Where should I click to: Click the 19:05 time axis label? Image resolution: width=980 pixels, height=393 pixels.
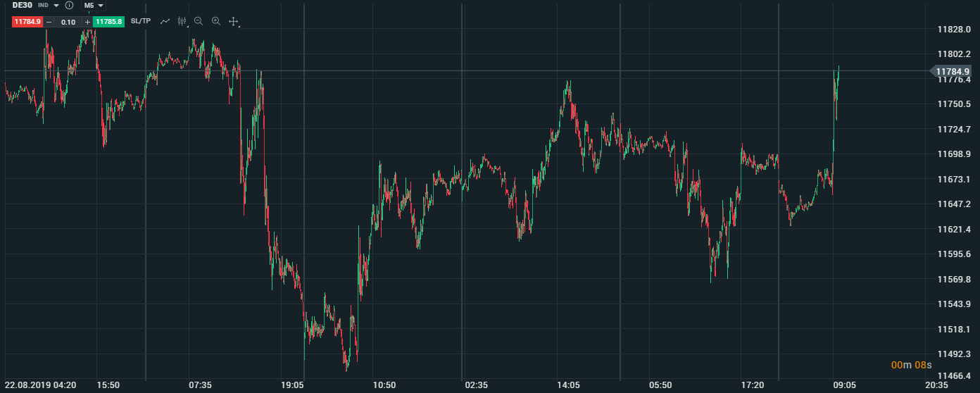point(292,385)
